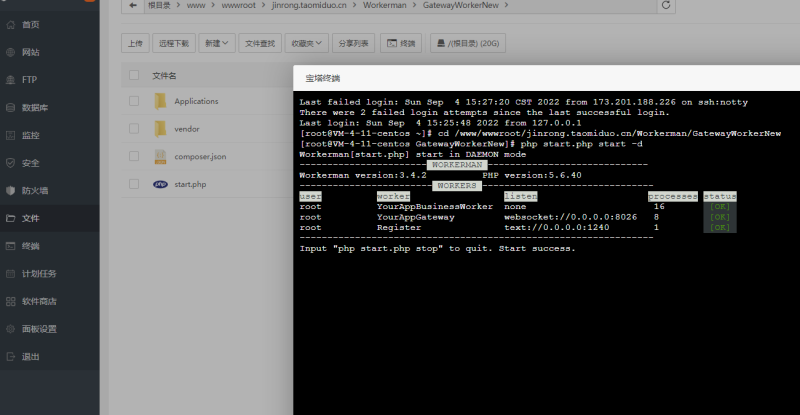
Task: Check the Applications folder checkbox
Action: [x=134, y=101]
